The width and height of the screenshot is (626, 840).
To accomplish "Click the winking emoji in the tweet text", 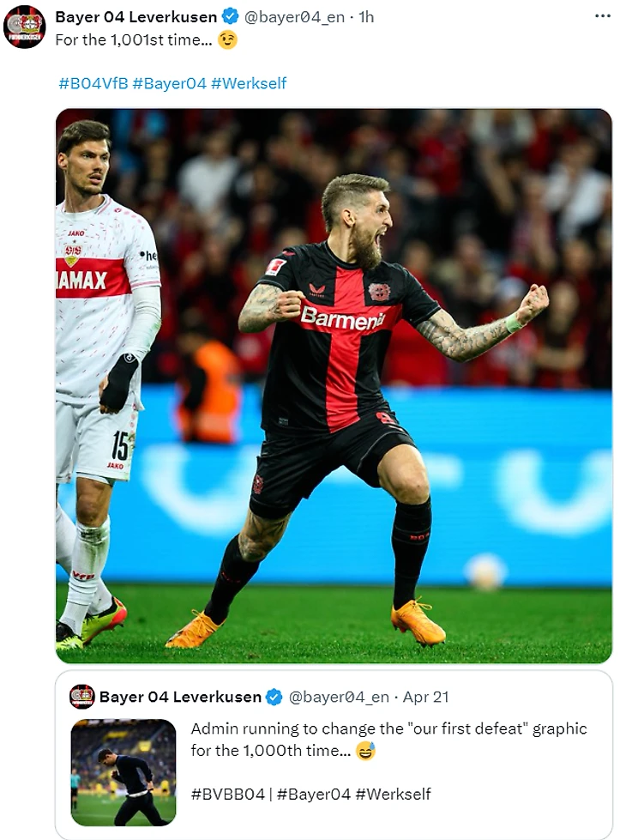I will [227, 40].
